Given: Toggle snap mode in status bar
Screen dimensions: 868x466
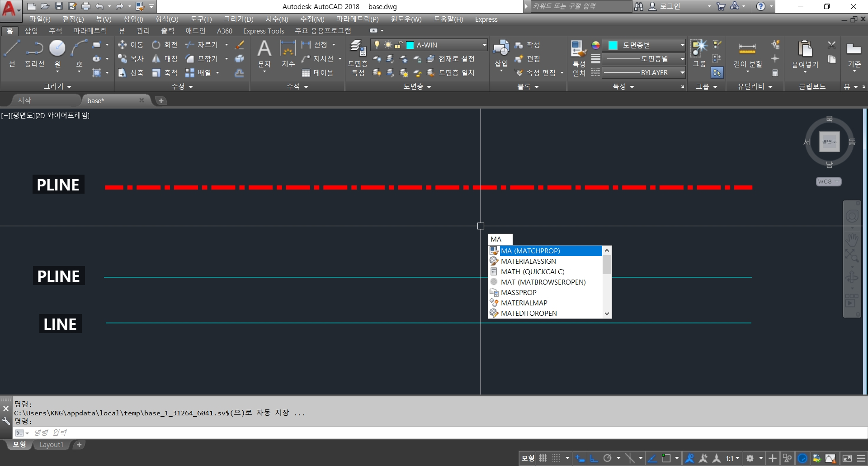Looking at the screenshot, I should tap(557, 458).
